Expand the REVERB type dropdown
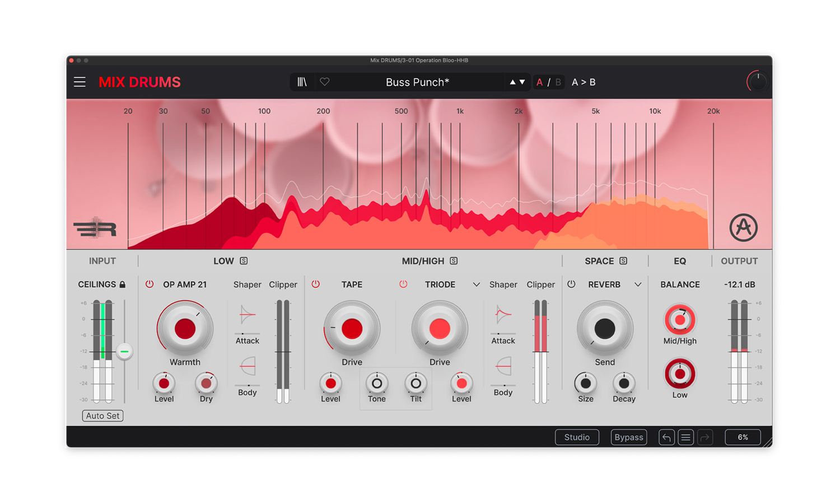The width and height of the screenshot is (840, 504). pos(638,284)
